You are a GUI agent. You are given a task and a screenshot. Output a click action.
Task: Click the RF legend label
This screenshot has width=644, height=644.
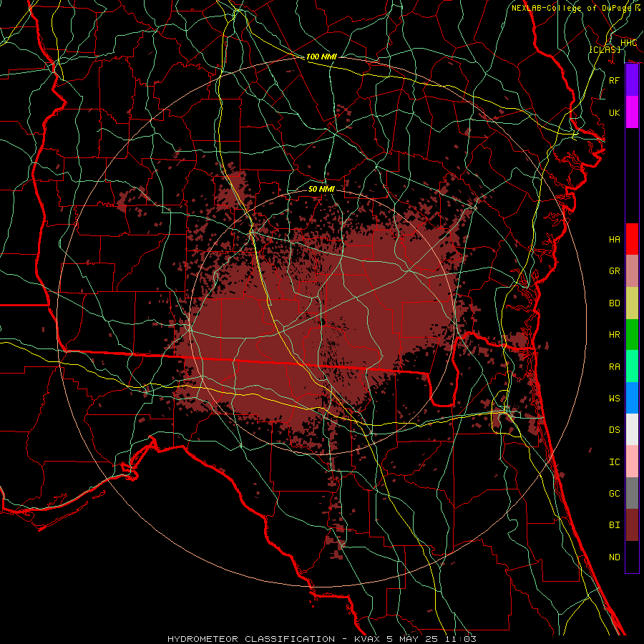(615, 80)
